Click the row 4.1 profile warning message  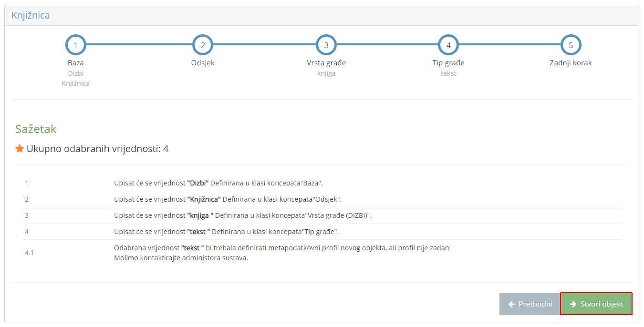282,253
